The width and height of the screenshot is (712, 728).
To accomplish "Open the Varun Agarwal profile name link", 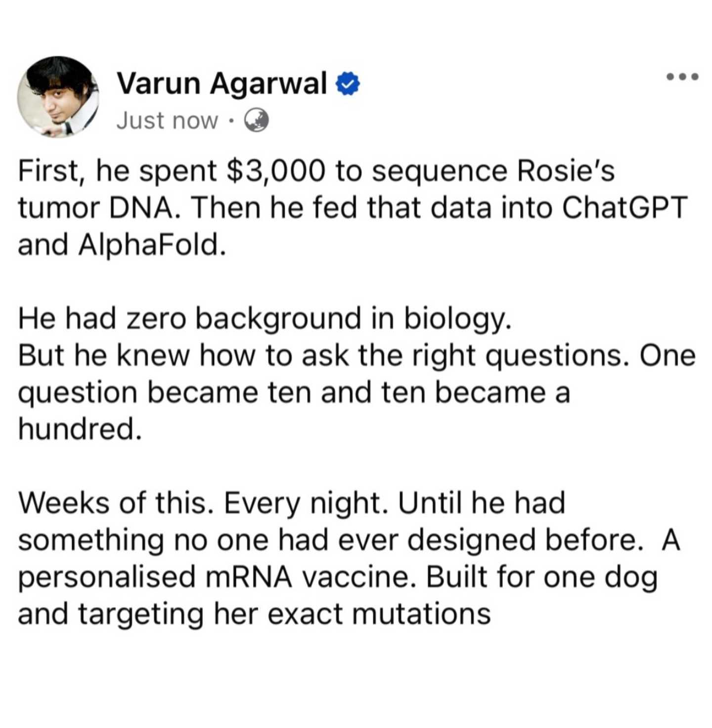I will (222, 83).
